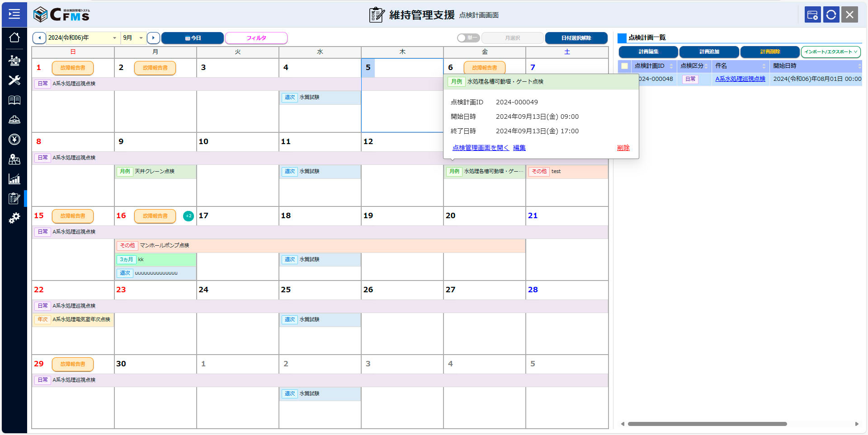Expand the インポート/エクスポート dropdown
Viewport: 868px width, 435px height.
click(830, 52)
